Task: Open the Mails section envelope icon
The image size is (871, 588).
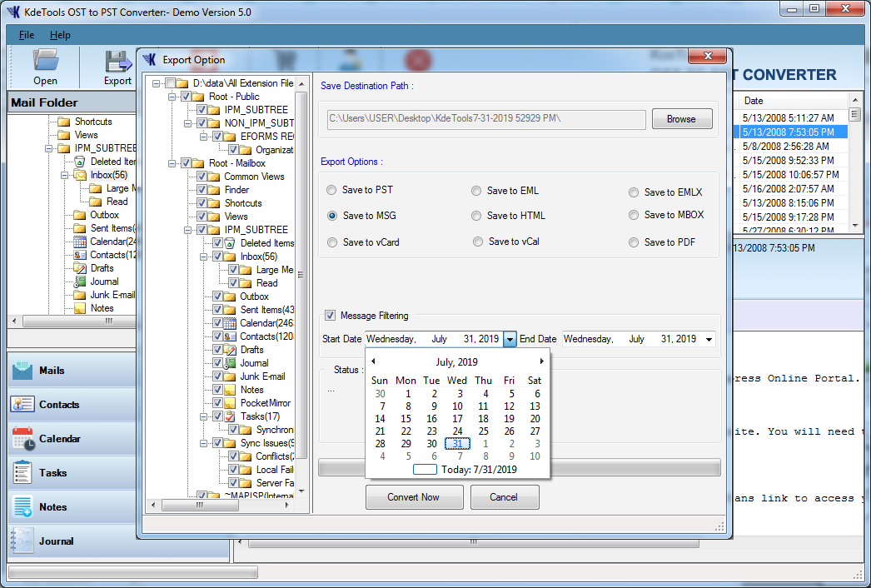Action: click(22, 371)
